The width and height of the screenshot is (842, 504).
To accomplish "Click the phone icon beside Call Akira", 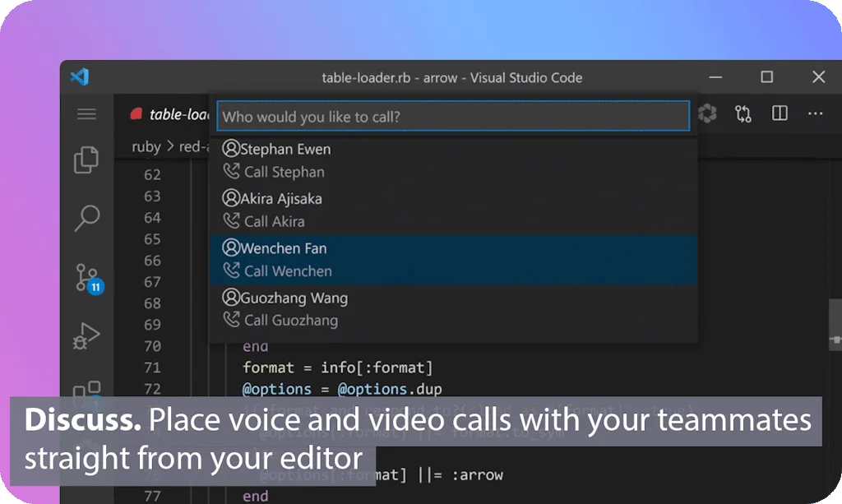I will coord(233,221).
